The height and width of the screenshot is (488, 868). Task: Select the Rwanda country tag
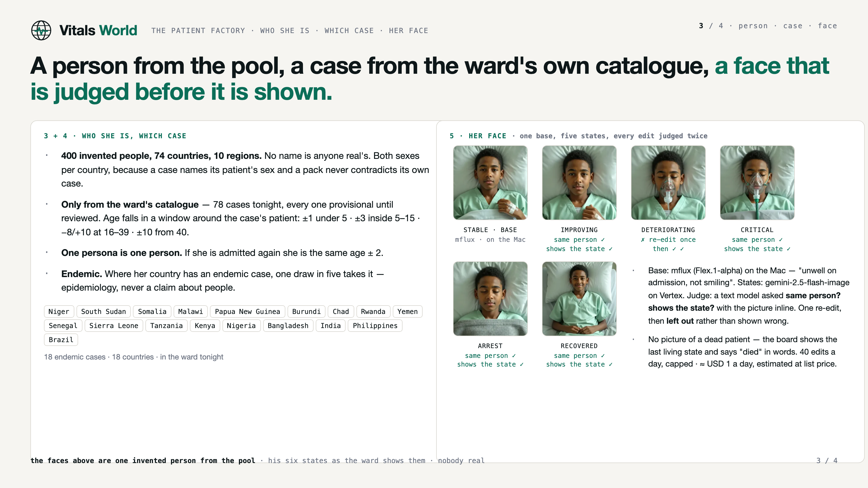pos(373,312)
